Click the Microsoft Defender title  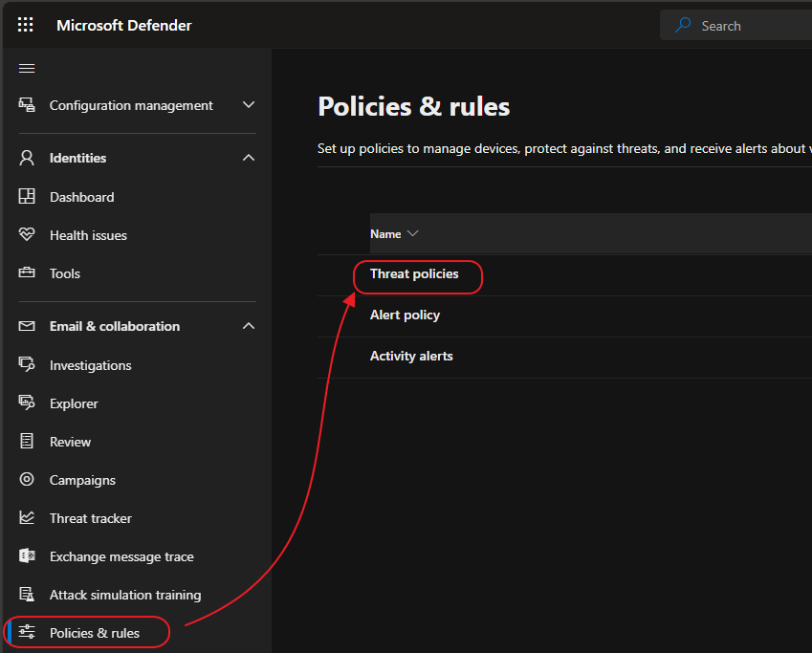coord(124,26)
